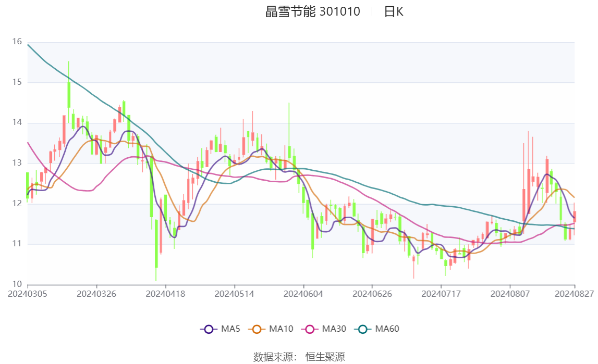Screen dimensions: 598x364
Task: Click the 16 price axis label
Action: (x=17, y=42)
